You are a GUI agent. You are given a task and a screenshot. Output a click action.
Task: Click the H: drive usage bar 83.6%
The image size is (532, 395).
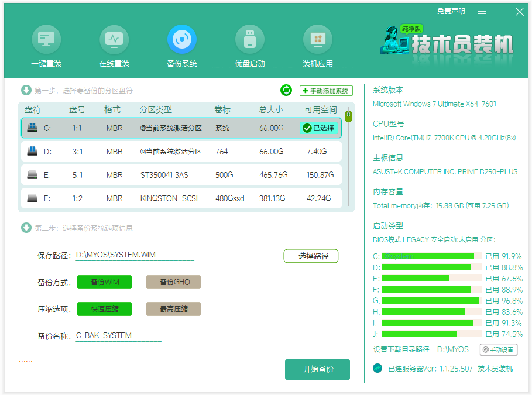click(x=432, y=312)
